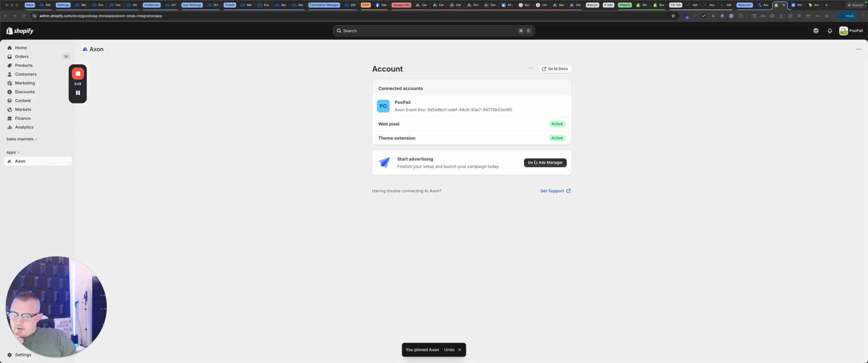Dismiss the pinned Axon toast
The height and width of the screenshot is (363, 868).
[459, 350]
